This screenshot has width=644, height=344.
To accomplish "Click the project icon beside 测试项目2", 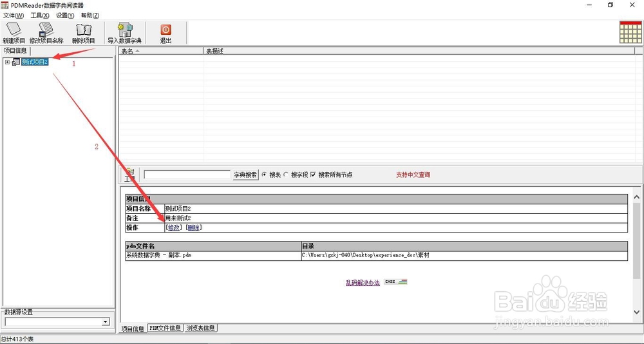I will point(16,62).
